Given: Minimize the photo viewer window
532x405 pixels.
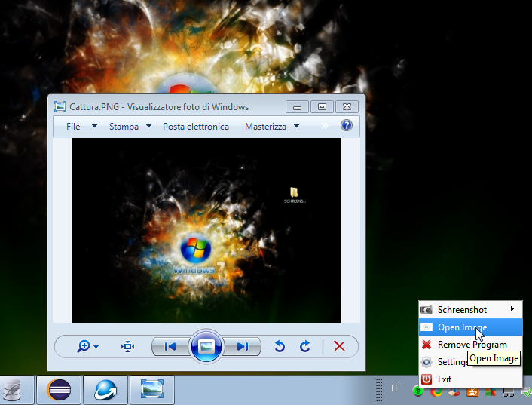Looking at the screenshot, I should (297, 106).
